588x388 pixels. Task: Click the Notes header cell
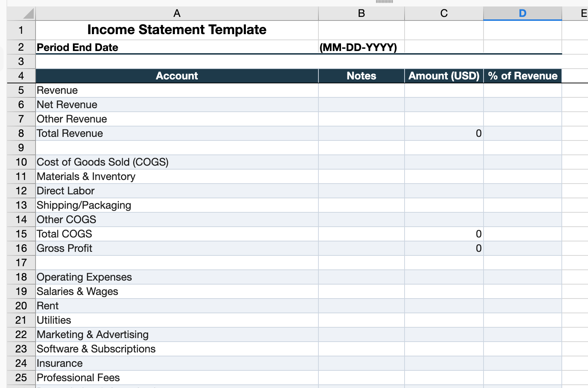[x=361, y=76]
